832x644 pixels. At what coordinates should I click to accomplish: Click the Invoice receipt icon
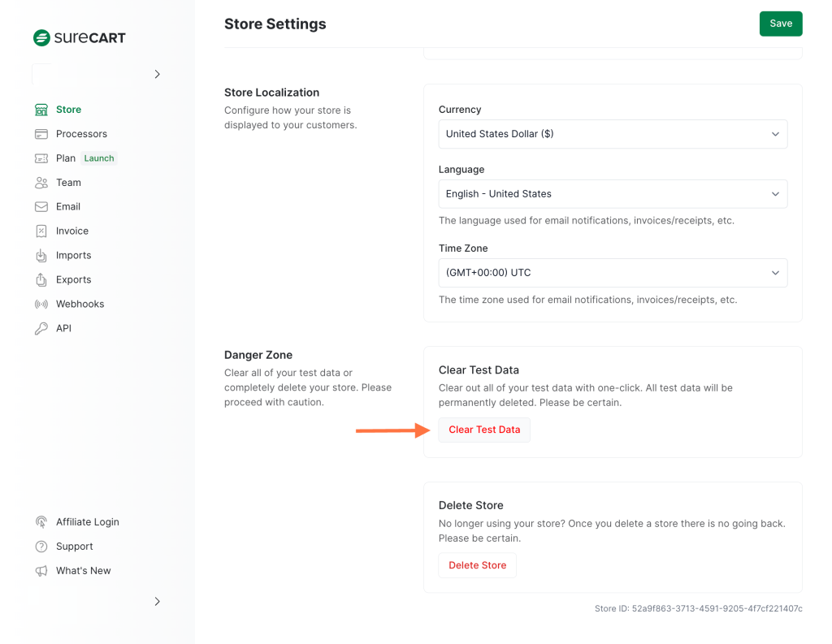tap(41, 231)
